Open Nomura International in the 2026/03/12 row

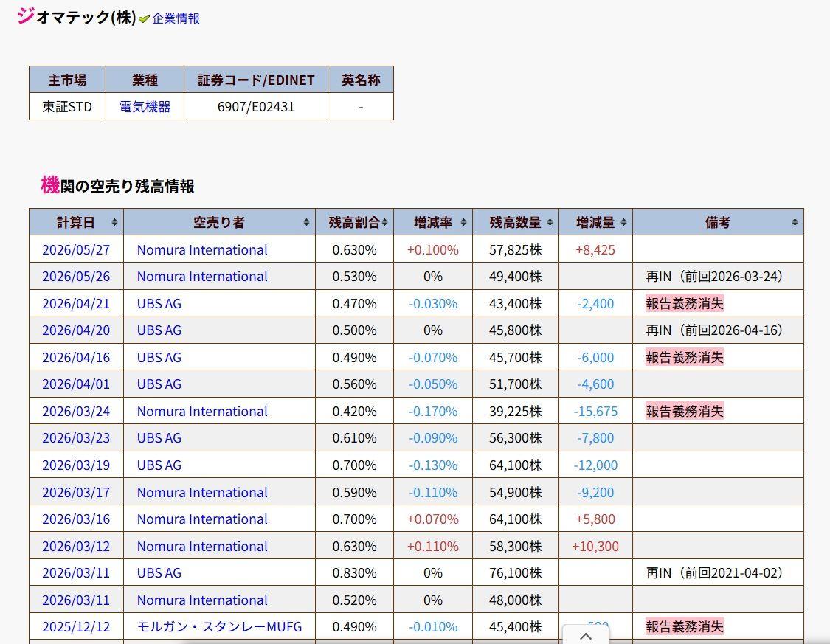(202, 547)
